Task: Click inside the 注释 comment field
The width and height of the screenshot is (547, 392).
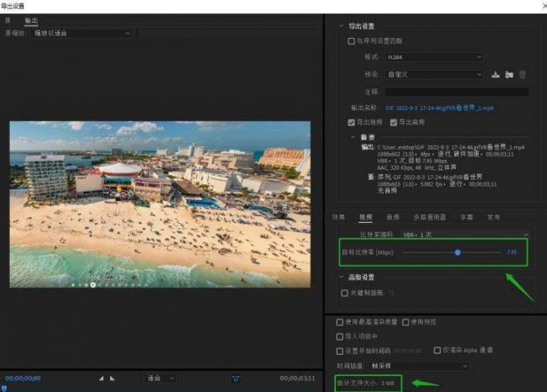Action: pyautogui.click(x=457, y=92)
